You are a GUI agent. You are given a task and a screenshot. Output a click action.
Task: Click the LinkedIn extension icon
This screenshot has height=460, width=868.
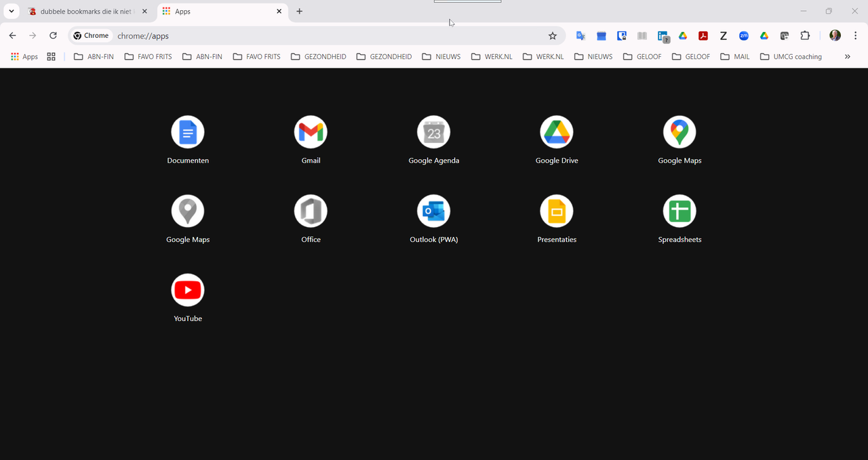tap(663, 37)
